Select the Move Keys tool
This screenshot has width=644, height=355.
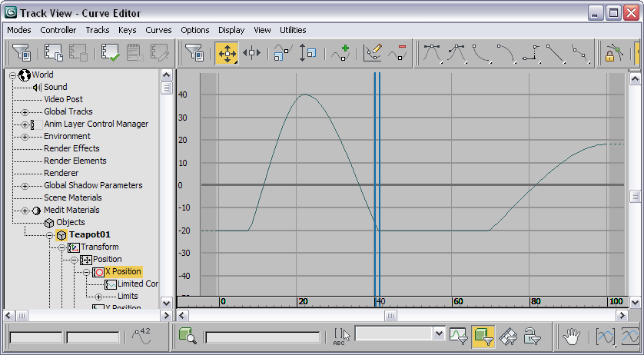point(227,53)
